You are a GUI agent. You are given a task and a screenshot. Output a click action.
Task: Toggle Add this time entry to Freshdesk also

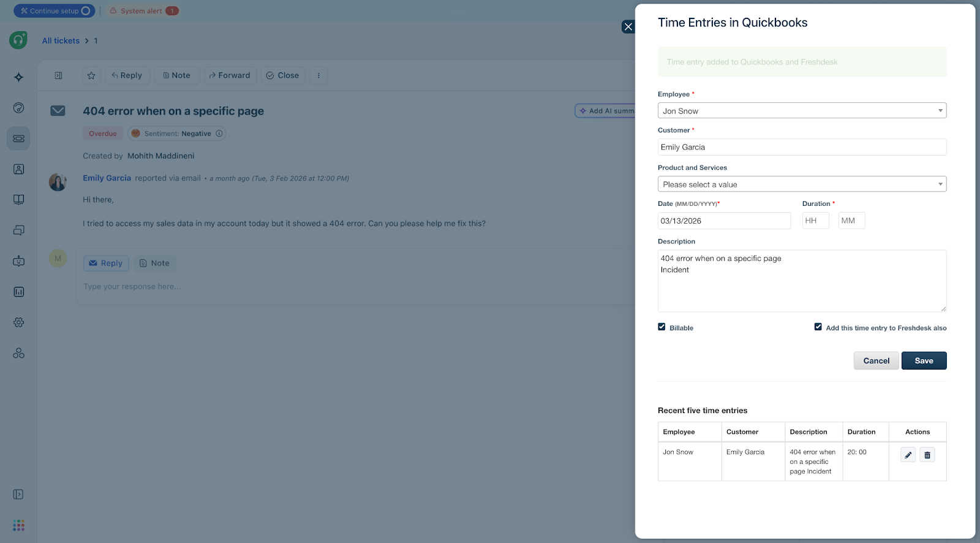[818, 327]
